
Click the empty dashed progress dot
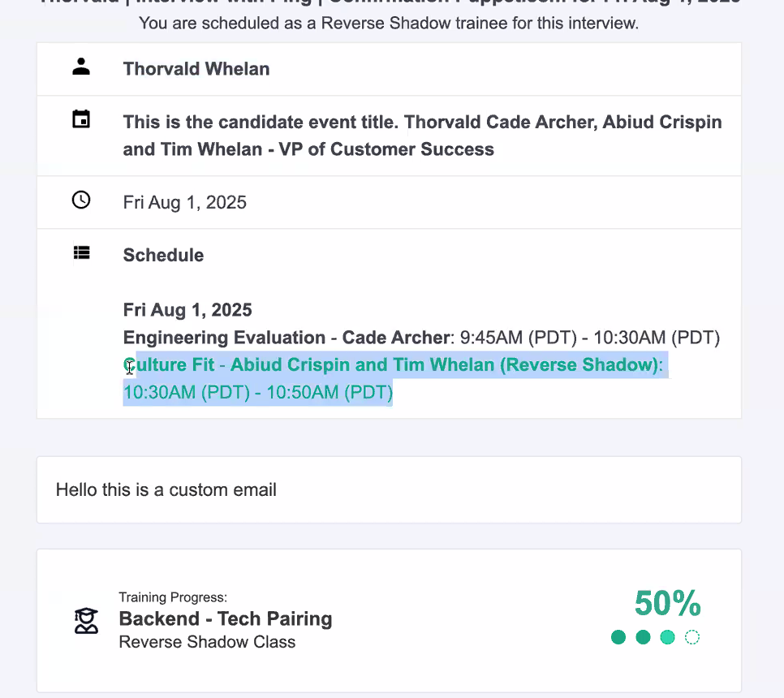(692, 637)
